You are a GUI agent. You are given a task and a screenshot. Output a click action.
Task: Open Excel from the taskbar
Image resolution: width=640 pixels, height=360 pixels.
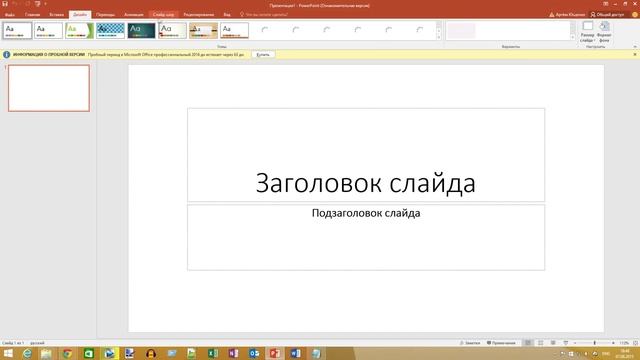click(x=212, y=353)
